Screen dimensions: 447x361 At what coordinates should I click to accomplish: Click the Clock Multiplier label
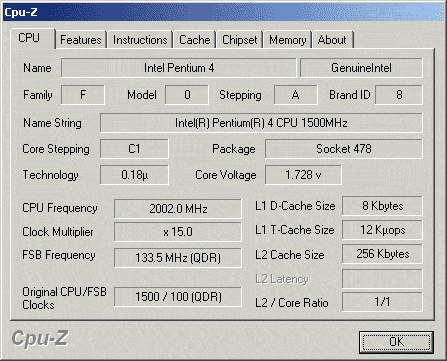tap(58, 232)
